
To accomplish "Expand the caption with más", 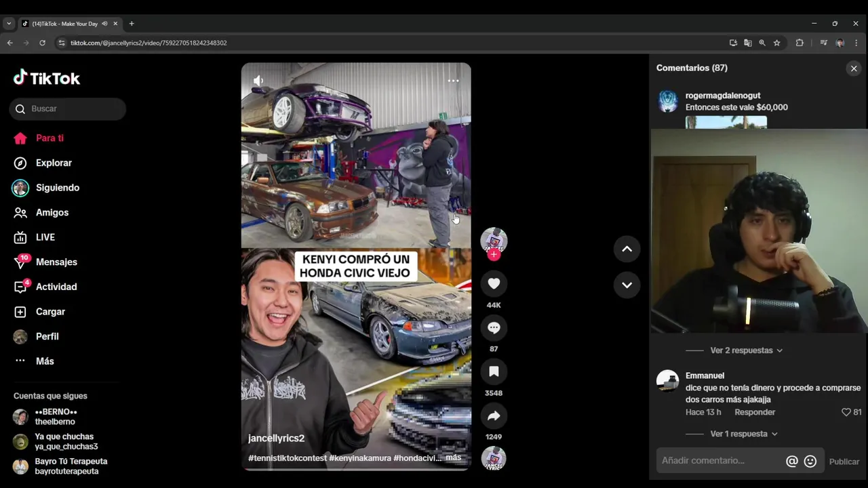I will click(x=453, y=458).
